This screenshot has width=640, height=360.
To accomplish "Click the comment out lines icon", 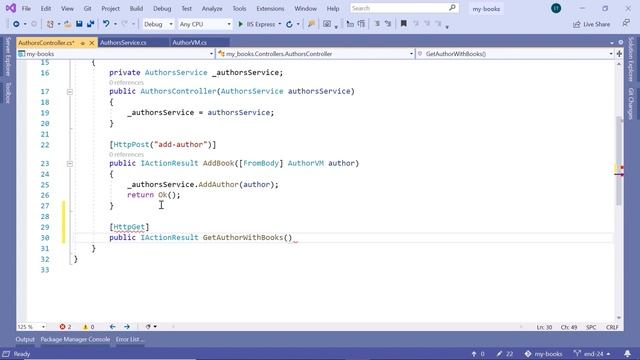I will click(x=377, y=24).
